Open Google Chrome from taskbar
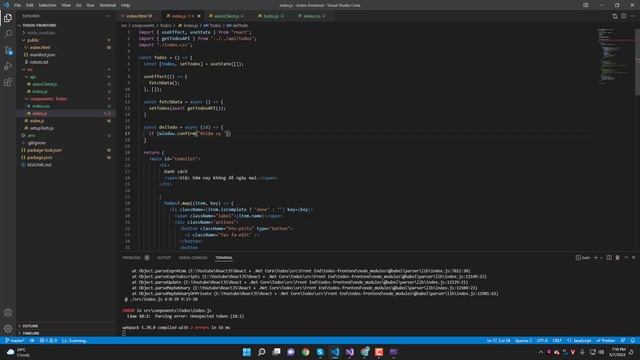This screenshot has height=360, width=640. pos(305,352)
